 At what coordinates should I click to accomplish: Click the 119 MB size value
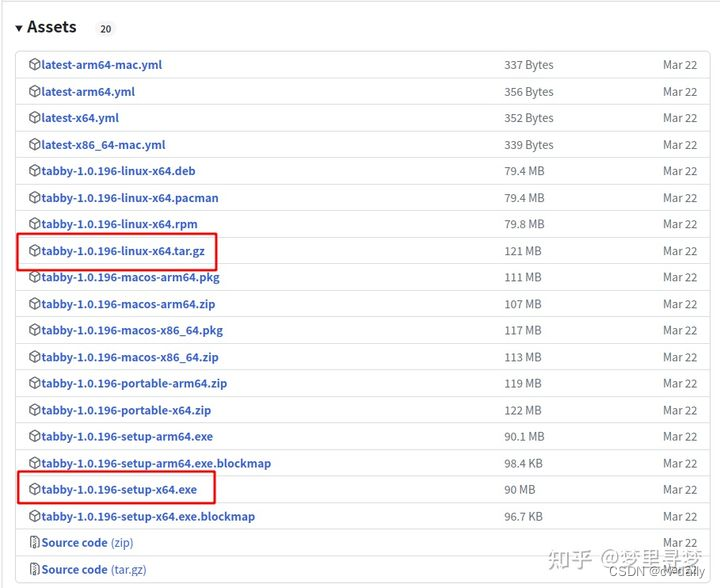[x=523, y=383]
